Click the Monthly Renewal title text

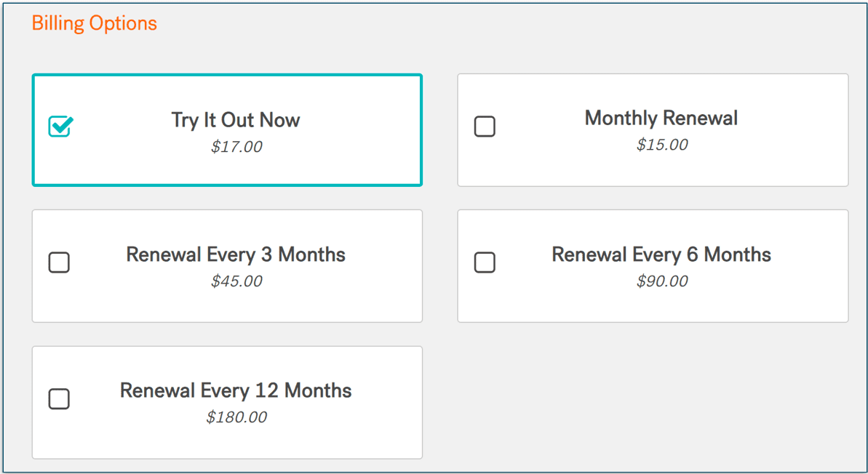point(661,118)
